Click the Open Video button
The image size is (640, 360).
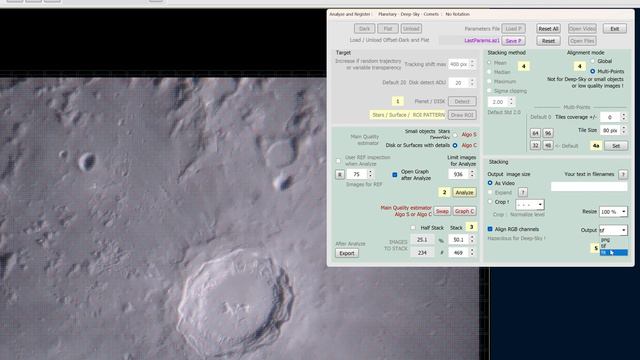coord(582,29)
